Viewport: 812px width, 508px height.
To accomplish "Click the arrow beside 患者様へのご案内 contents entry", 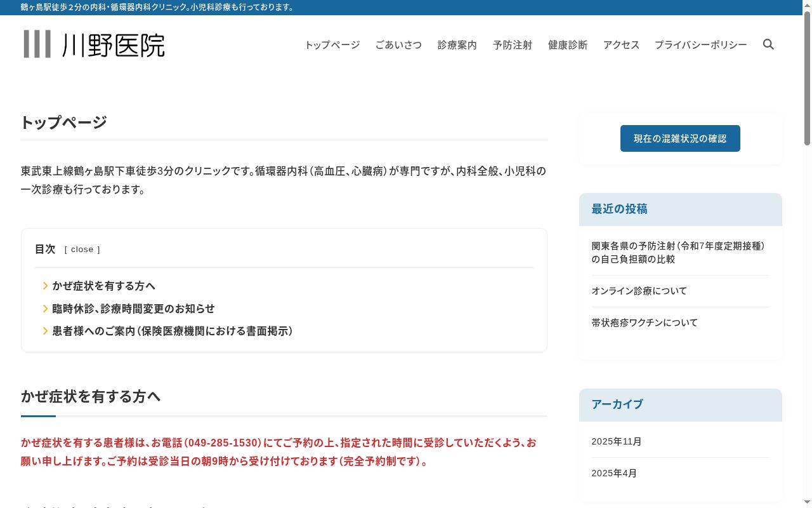I will point(46,331).
